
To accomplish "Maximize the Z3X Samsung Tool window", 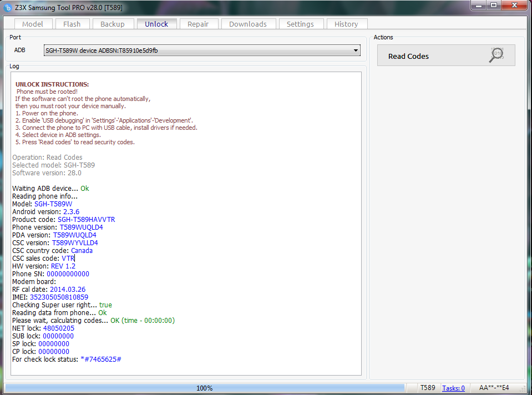I will [x=493, y=5].
